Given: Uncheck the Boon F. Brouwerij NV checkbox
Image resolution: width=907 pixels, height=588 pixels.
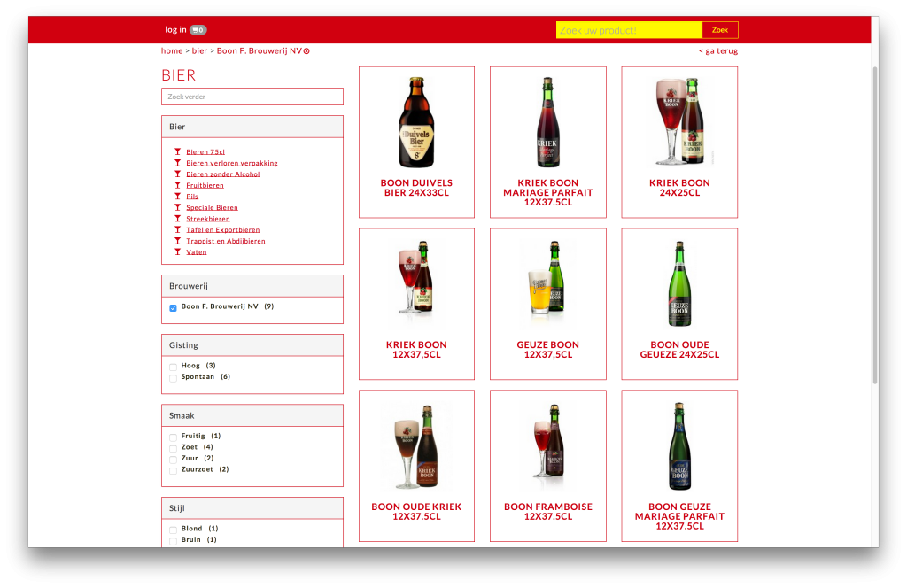Looking at the screenshot, I should [x=173, y=307].
